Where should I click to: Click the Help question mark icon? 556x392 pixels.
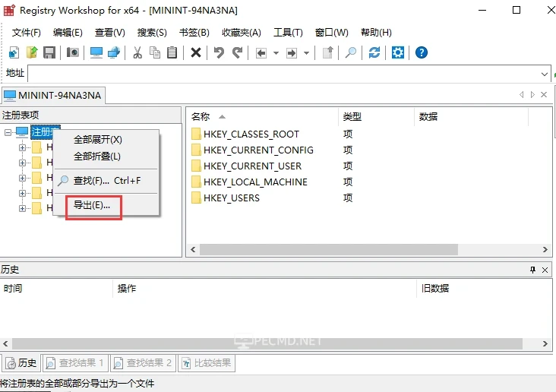[x=422, y=53]
